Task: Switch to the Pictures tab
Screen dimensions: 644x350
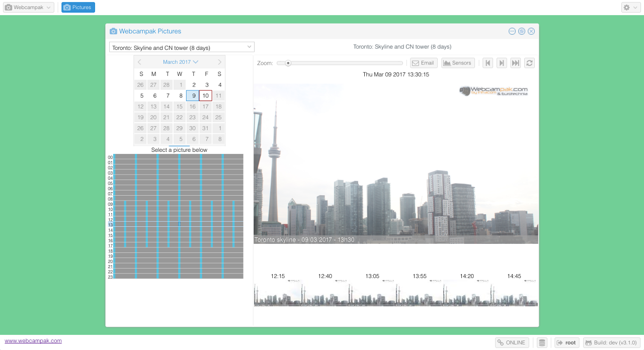Action: click(x=78, y=8)
